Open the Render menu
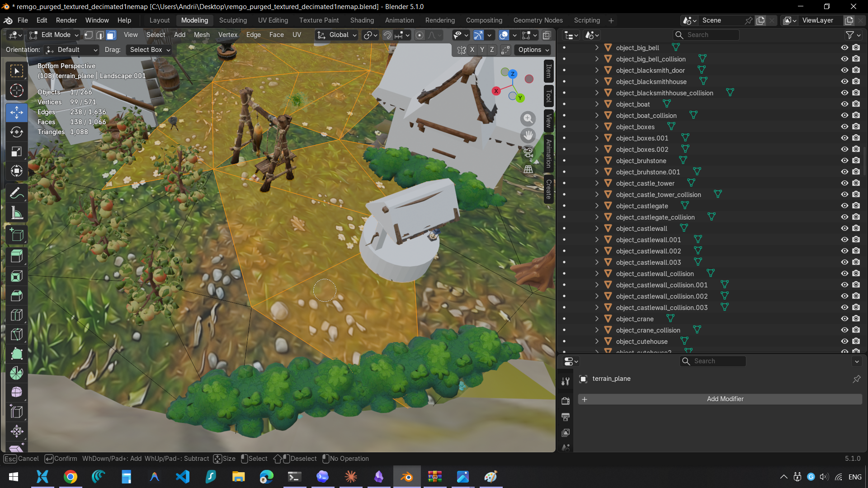This screenshot has width=868, height=488. pyautogui.click(x=66, y=20)
